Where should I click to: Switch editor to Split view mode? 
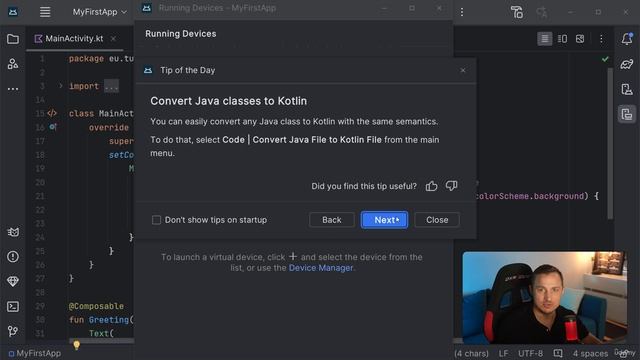point(562,39)
